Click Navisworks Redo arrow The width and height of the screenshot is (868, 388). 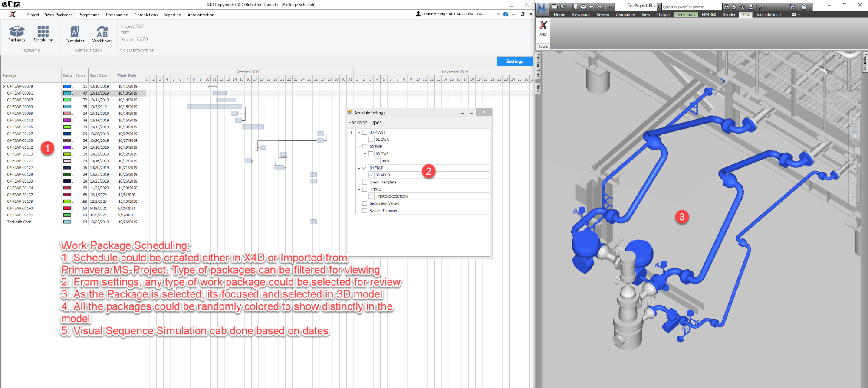[x=599, y=7]
